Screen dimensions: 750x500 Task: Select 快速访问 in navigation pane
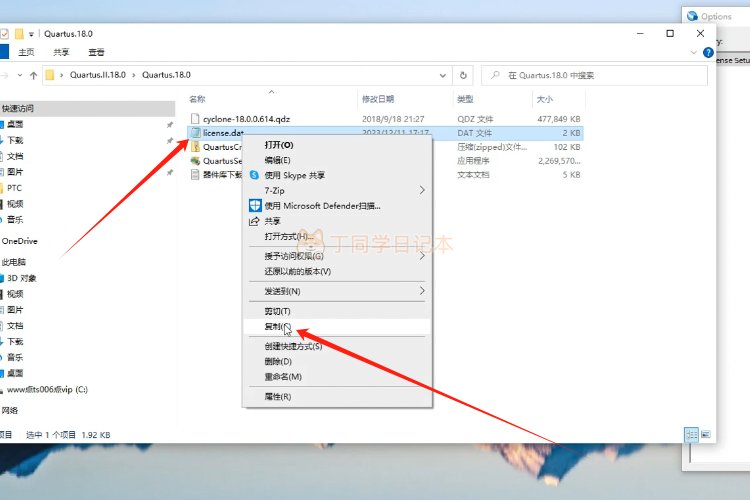(x=18, y=109)
